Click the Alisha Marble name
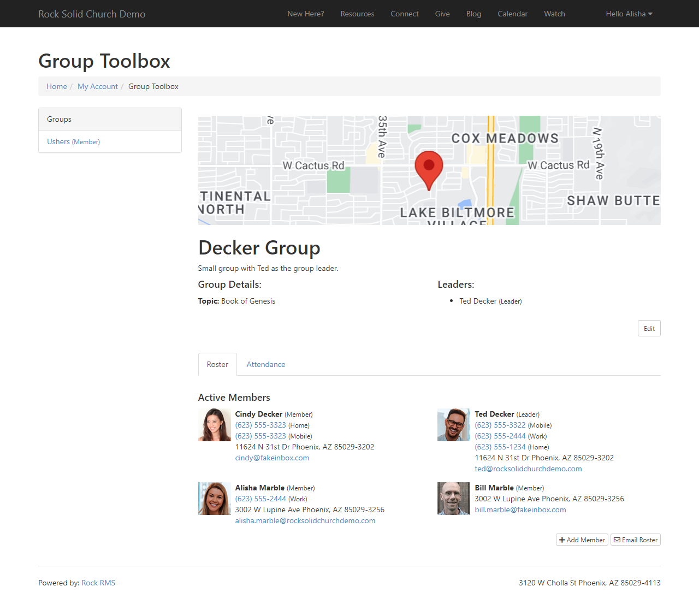This screenshot has width=699, height=616. (x=260, y=488)
